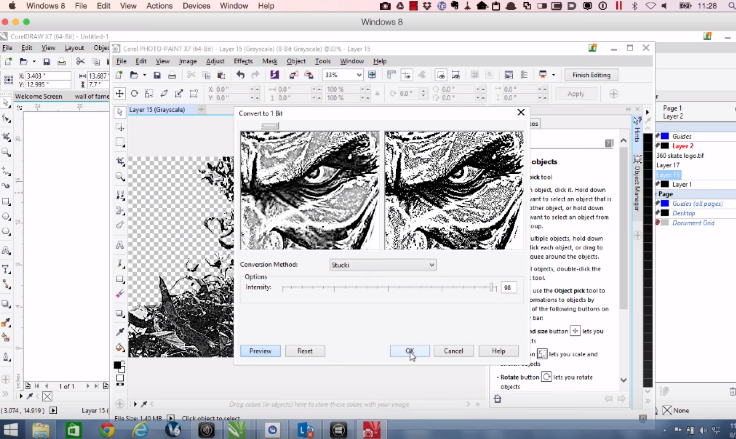Screen dimensions: 736x439
Task: Click the Save icon in PHOTO-PAINT toolbar
Action: 157,75
